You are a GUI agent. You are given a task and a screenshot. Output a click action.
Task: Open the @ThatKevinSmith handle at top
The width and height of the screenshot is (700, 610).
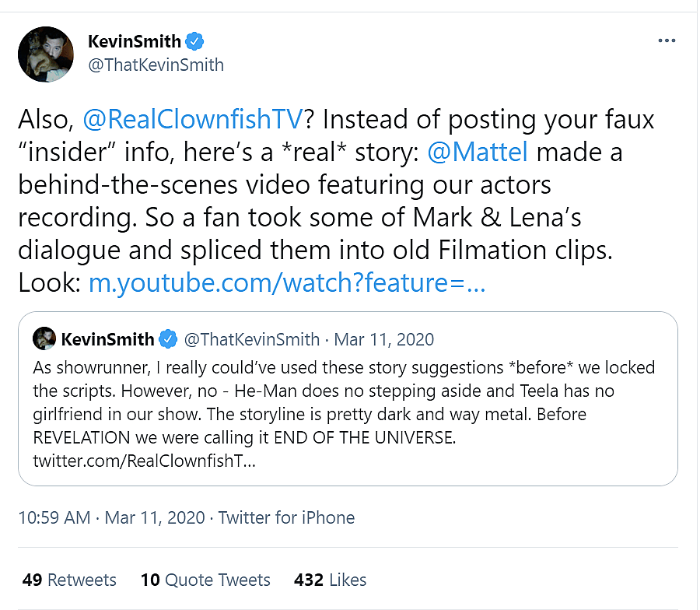[156, 65]
